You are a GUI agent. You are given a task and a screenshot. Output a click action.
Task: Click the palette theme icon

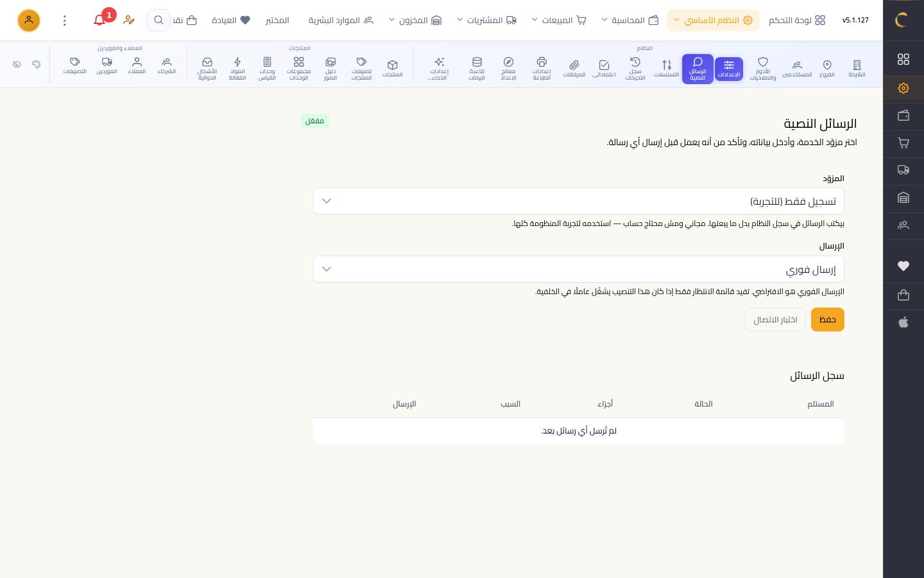37,64
